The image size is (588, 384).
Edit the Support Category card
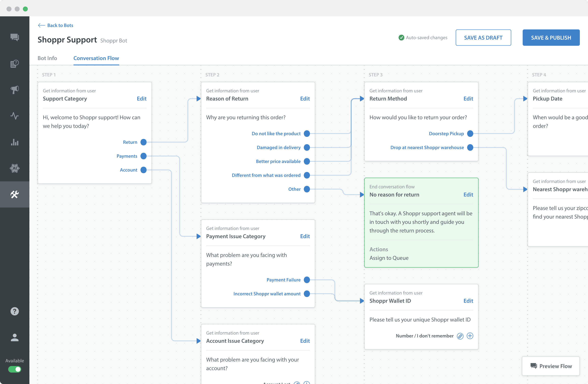tap(141, 99)
